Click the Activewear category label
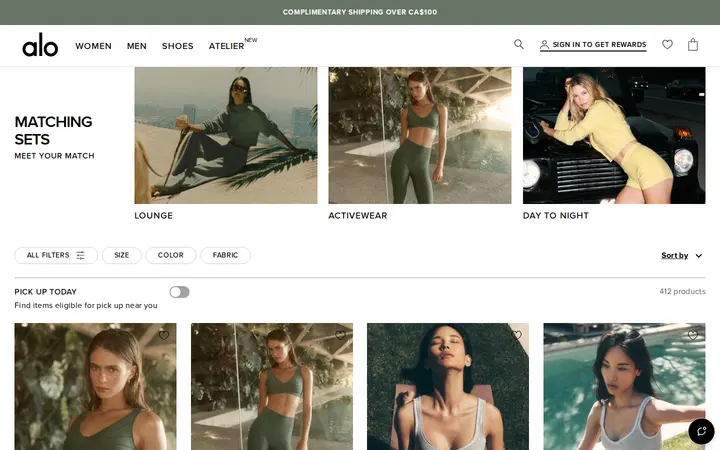Viewport: 720px width, 450px height. point(358,216)
